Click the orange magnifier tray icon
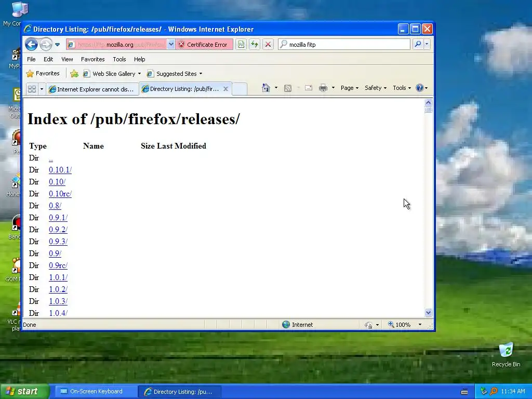 point(494,391)
